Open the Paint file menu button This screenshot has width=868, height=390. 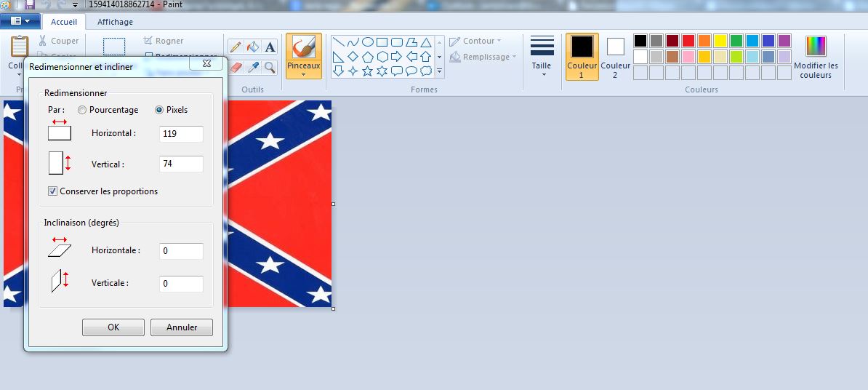click(x=20, y=22)
